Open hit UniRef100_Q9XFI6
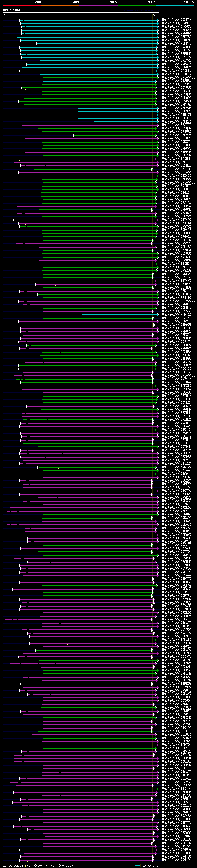The height and width of the screenshot is (868, 197). pos(177,20)
